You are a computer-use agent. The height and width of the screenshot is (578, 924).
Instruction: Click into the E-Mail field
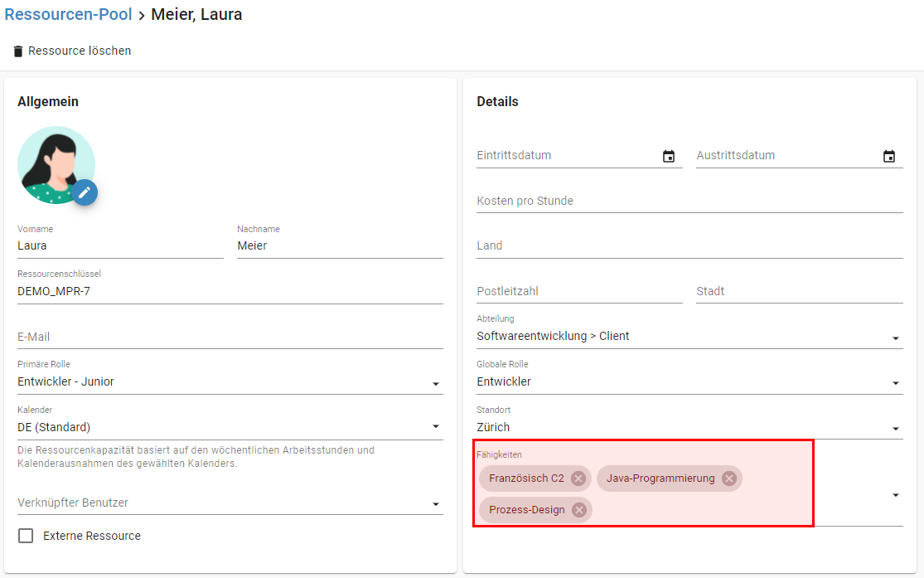[230, 337]
